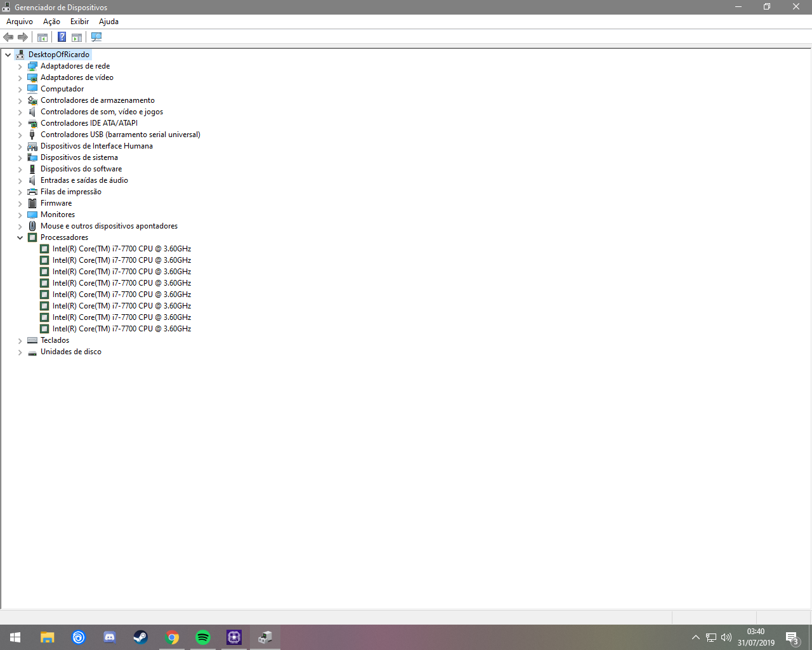Show hidden tray icons chevron
812x650 pixels.
point(696,637)
